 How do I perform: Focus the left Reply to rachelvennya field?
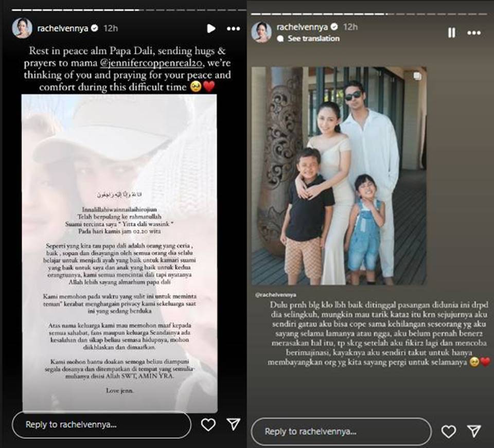[x=101, y=425]
